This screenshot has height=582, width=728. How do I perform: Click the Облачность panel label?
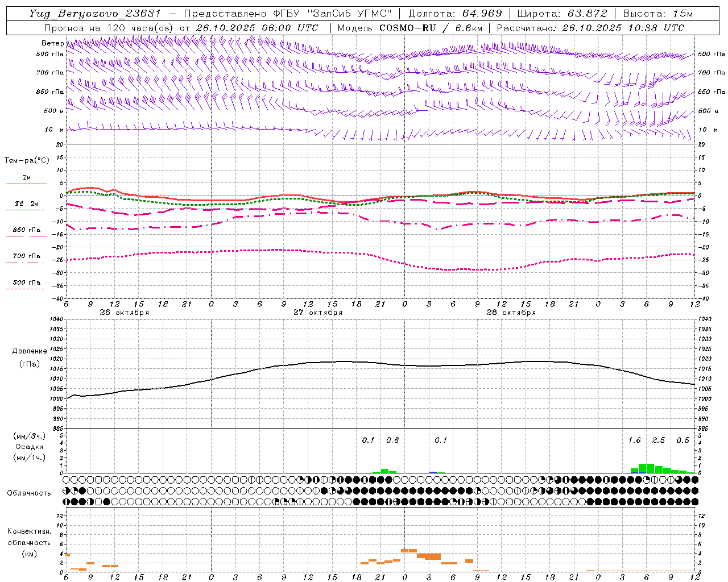point(29,493)
